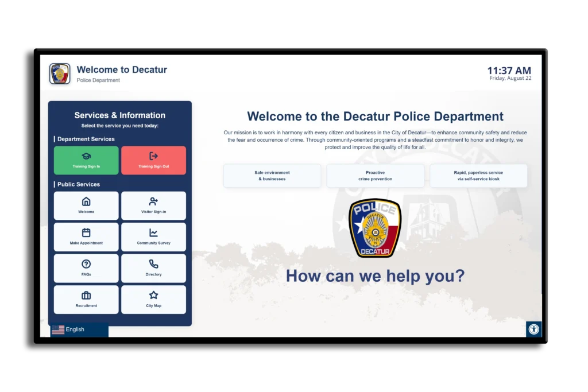This screenshot has width=588, height=392.
Task: Open the accessibility options icon
Action: [x=533, y=329]
